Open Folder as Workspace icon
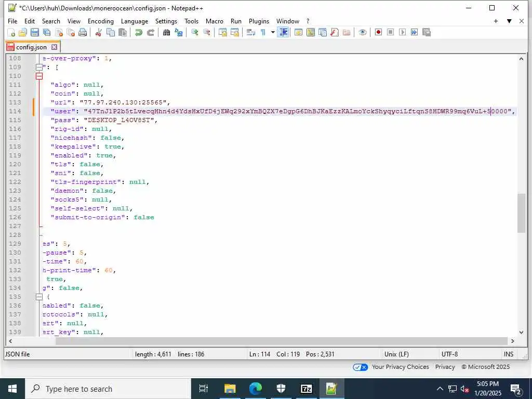 [347, 32]
